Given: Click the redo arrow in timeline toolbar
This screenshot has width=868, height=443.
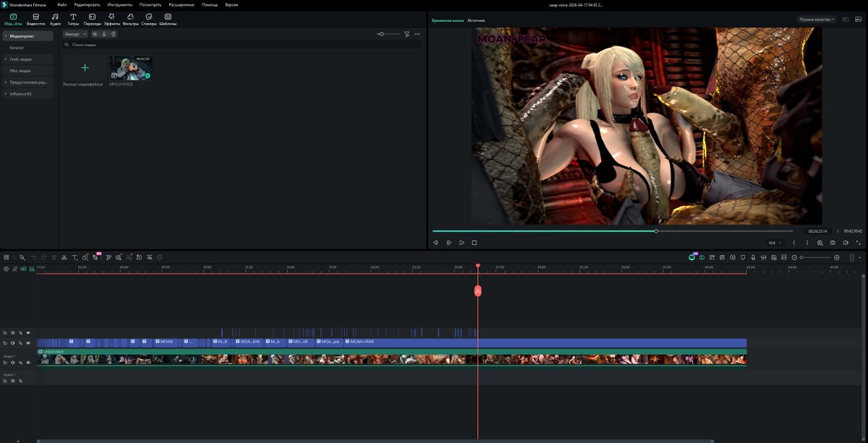Looking at the screenshot, I should [43, 257].
